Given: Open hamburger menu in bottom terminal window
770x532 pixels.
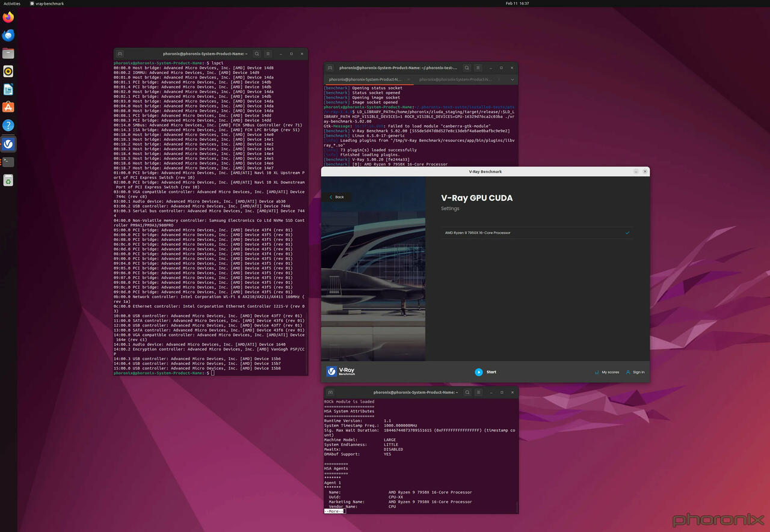Looking at the screenshot, I should pos(478,392).
